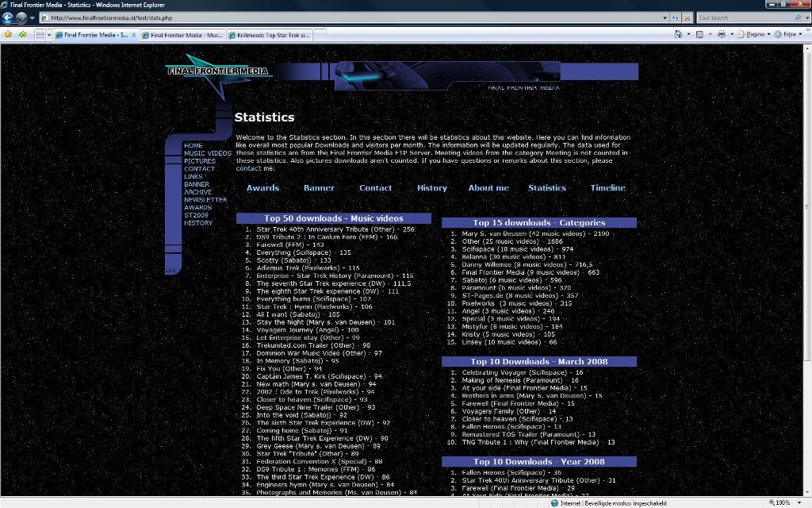The image size is (812, 508).
Task: Open the search provider options dropdown
Action: pyautogui.click(x=807, y=17)
